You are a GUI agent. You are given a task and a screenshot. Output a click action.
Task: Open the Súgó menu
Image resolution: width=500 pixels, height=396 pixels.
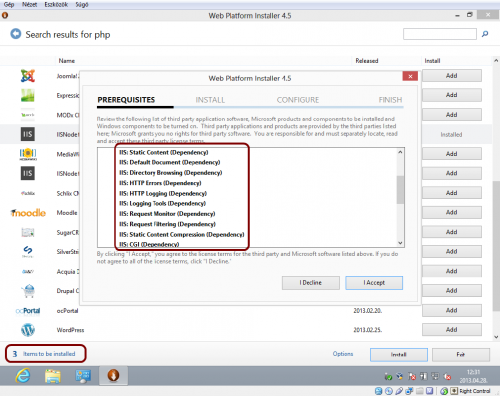pyautogui.click(x=82, y=4)
